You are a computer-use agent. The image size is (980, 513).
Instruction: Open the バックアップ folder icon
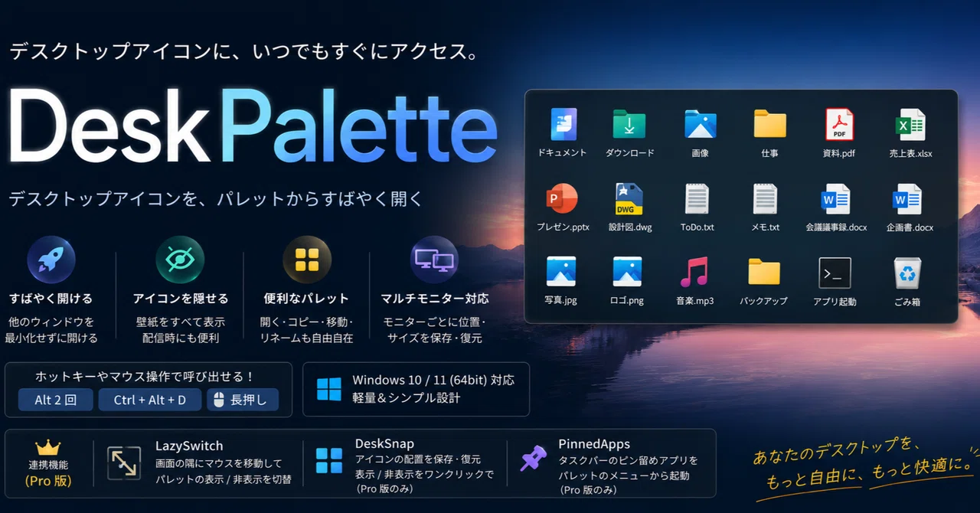[763, 272]
